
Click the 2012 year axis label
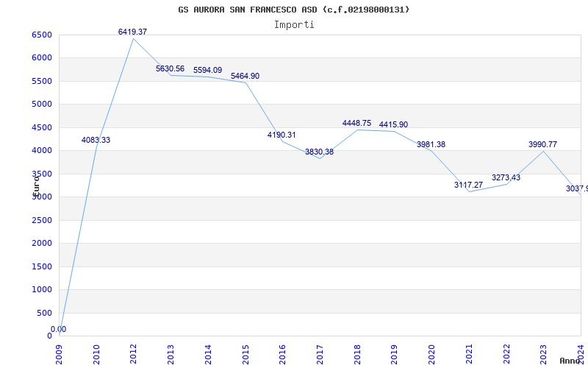coord(134,355)
